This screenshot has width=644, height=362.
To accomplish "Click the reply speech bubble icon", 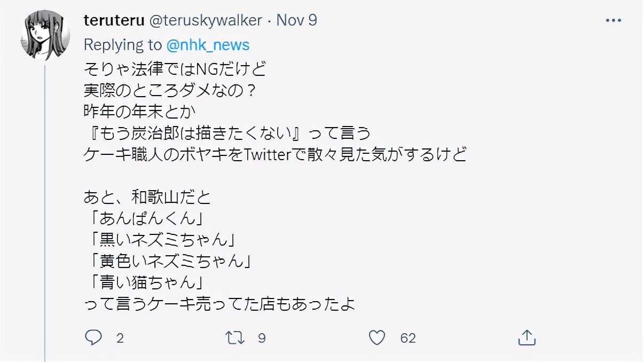I will [x=93, y=337].
